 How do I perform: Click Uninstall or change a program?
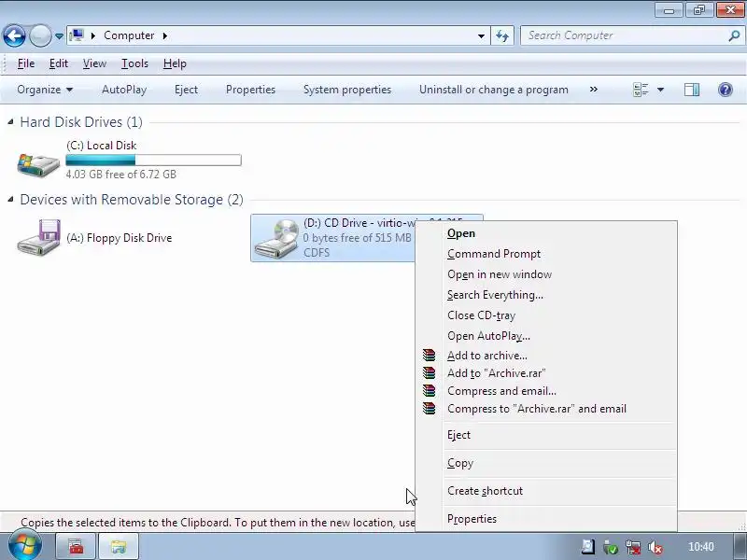[x=494, y=90]
